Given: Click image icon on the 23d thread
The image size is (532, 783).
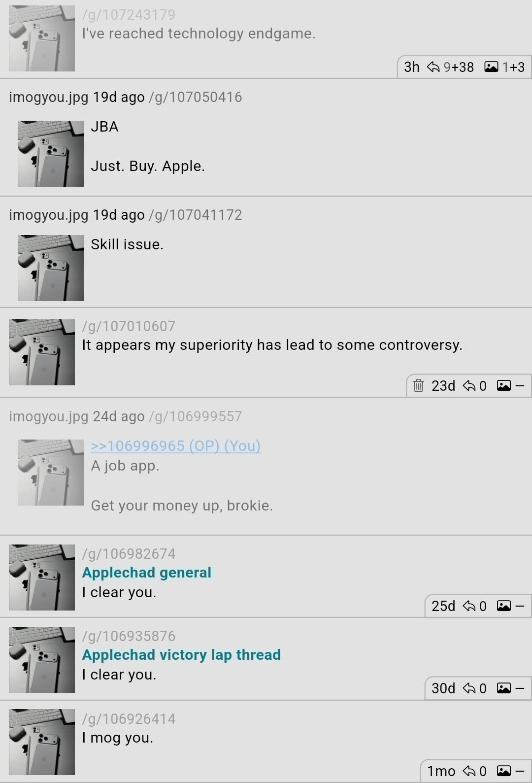Looking at the screenshot, I should pyautogui.click(x=503, y=385).
